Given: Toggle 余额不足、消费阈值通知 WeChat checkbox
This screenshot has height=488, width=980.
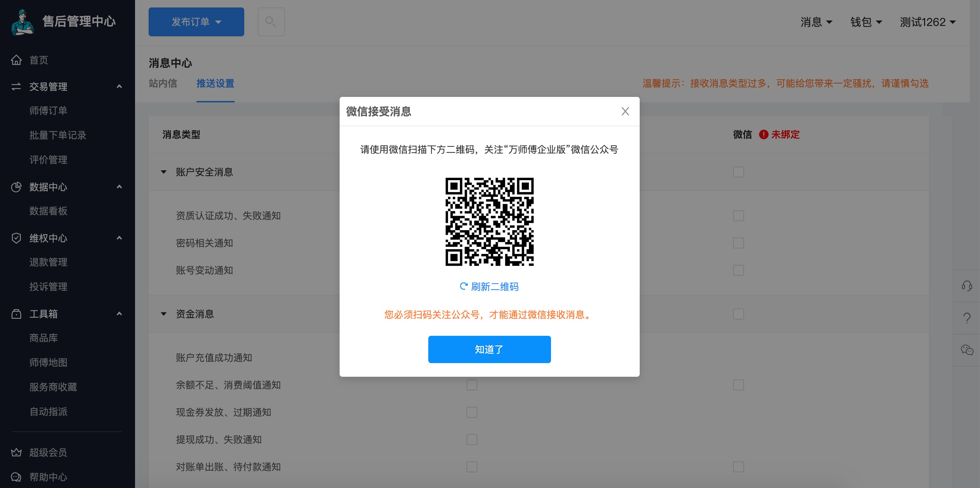Looking at the screenshot, I should click(739, 385).
